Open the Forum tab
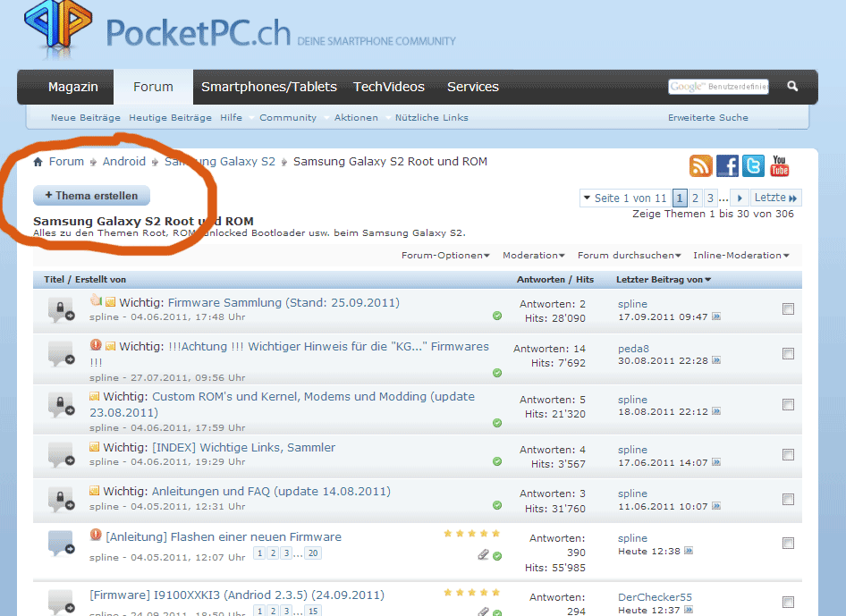Screen dimensions: 846x616 click(153, 87)
